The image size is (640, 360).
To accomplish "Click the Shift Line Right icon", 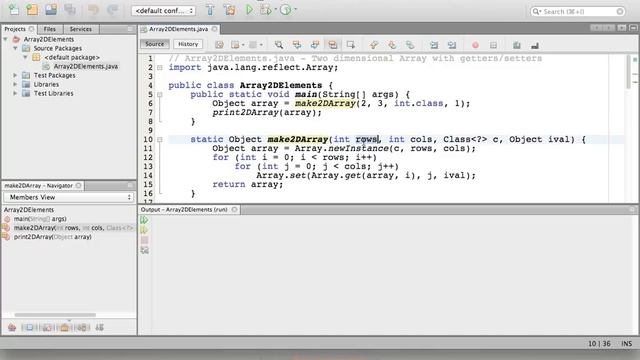I will (x=451, y=45).
